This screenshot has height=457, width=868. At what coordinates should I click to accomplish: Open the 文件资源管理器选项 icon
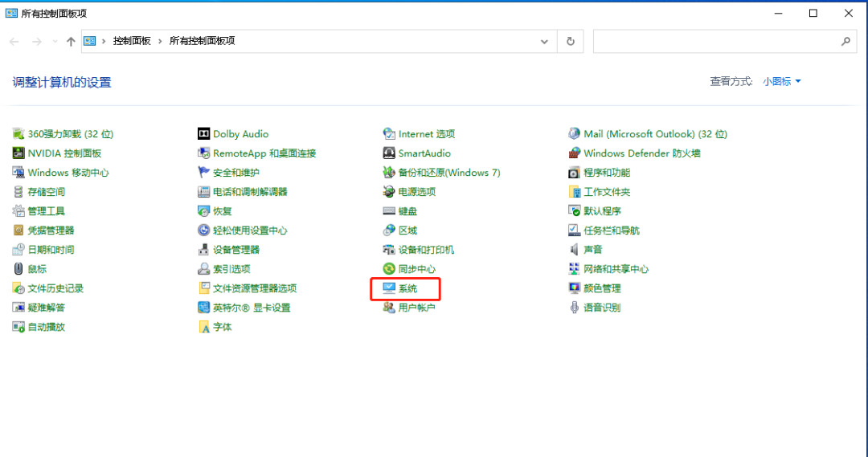coord(203,288)
